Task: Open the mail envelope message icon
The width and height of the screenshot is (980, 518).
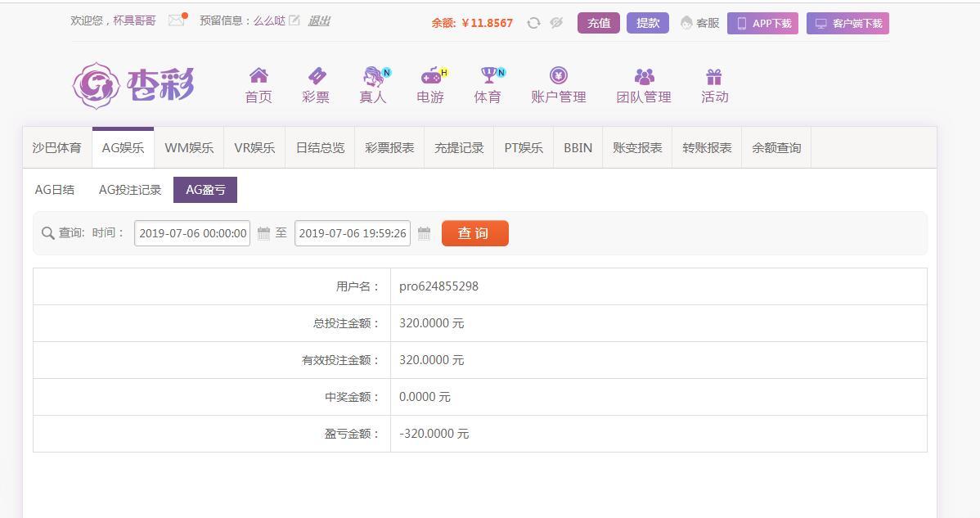Action: coord(176,21)
